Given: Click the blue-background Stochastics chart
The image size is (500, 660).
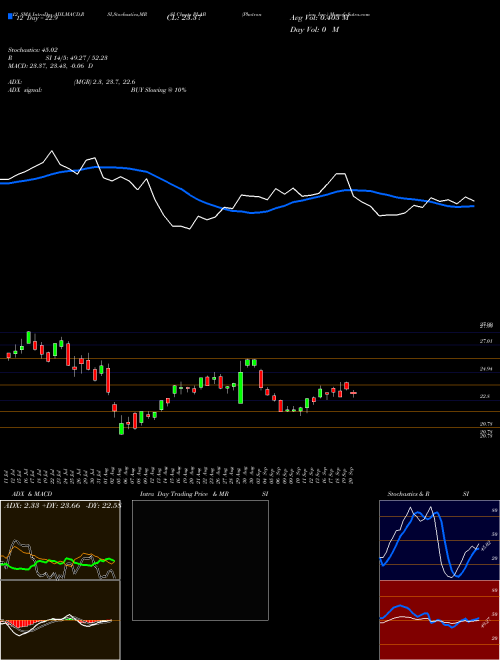Looking at the screenshot, I should (x=439, y=540).
